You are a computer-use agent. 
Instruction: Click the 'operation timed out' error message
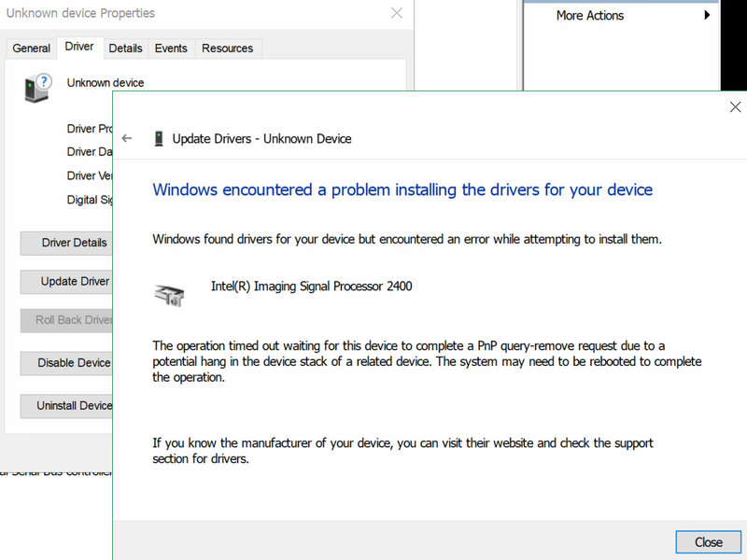[x=427, y=361]
